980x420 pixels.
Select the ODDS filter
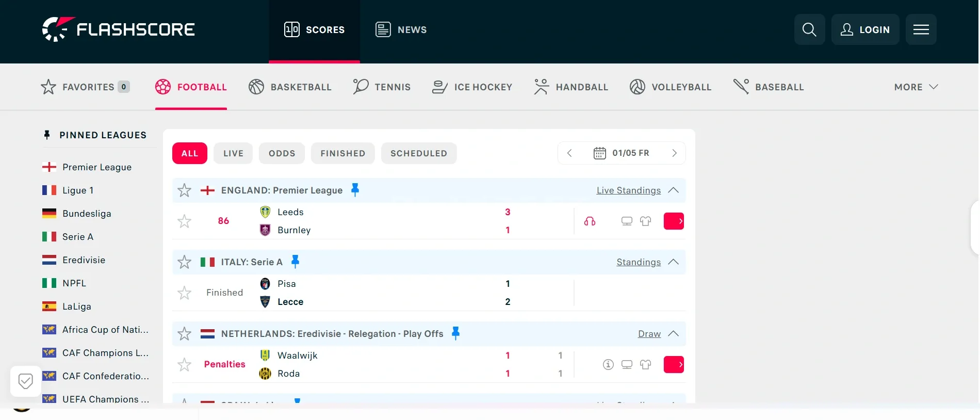[282, 153]
